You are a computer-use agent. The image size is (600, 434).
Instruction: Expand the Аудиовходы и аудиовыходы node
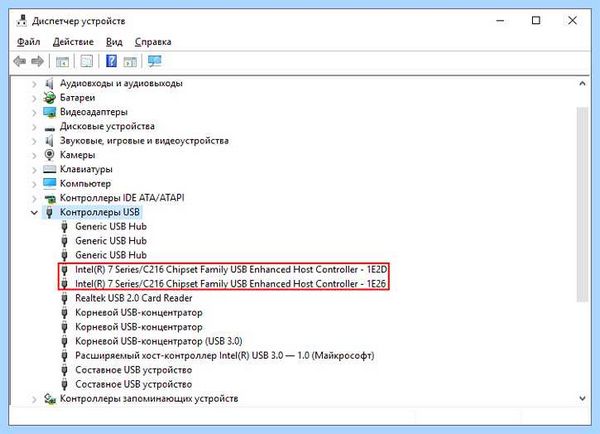click(34, 83)
